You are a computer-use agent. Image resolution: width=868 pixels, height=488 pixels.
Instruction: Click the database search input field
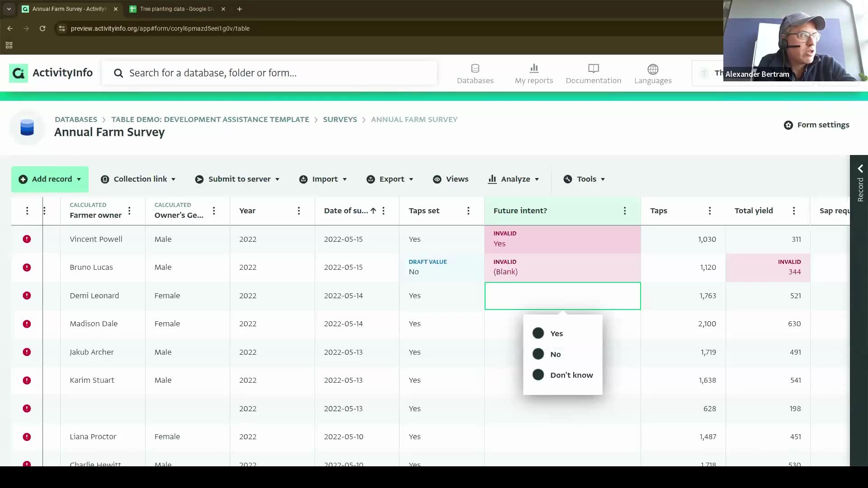click(269, 73)
